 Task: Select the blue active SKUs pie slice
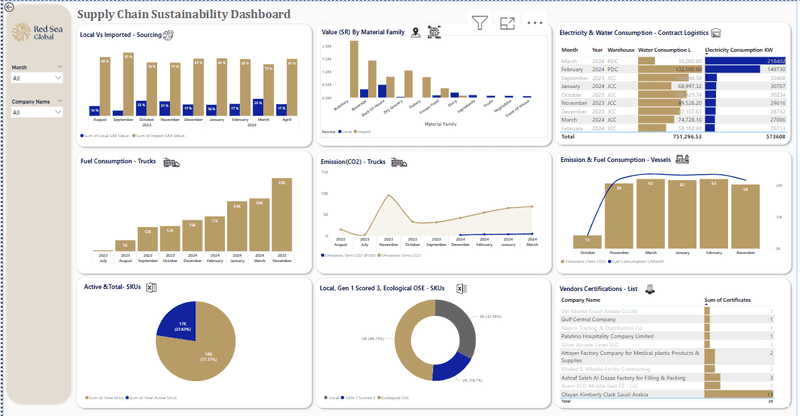click(x=179, y=321)
